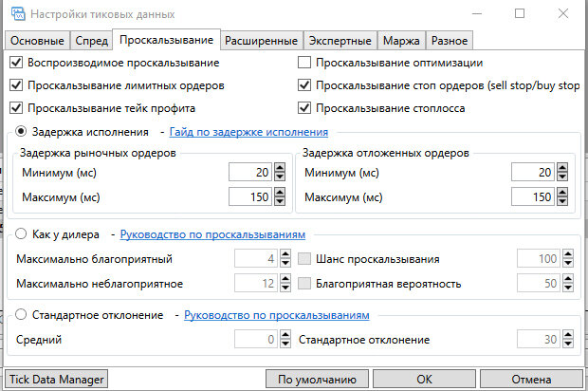Enable Проскальзывание оптимизации checkbox

tap(304, 63)
